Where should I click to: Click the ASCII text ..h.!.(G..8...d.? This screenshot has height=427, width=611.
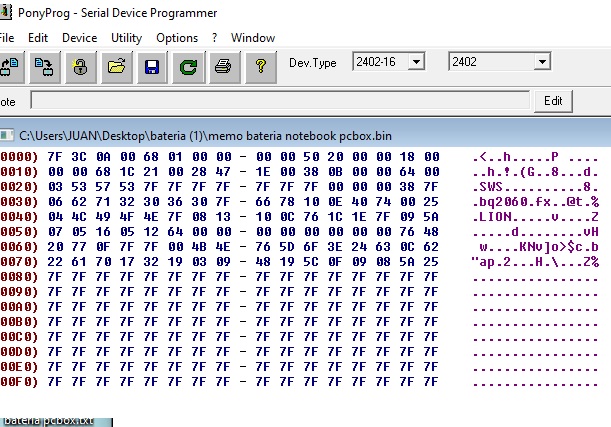pos(535,172)
